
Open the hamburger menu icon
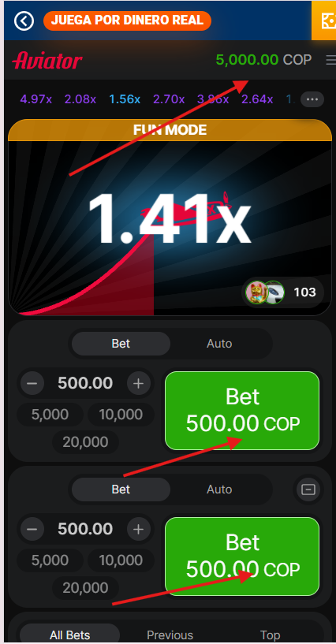tap(330, 61)
